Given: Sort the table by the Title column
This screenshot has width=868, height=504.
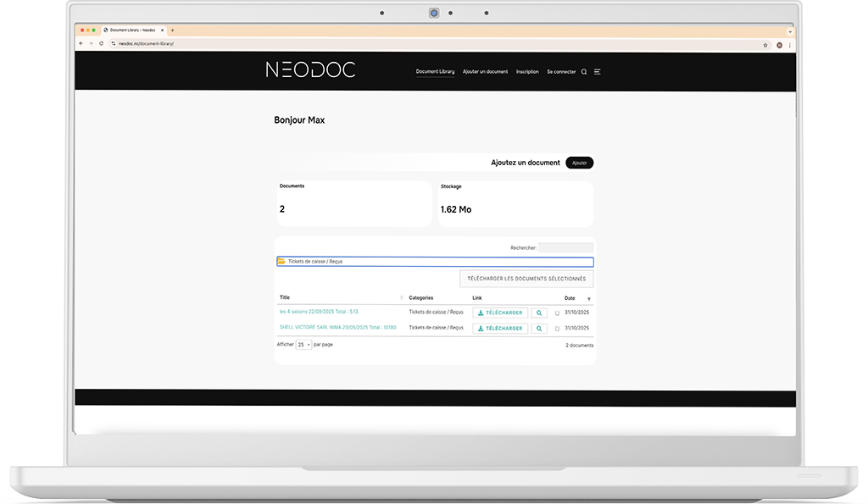Looking at the screenshot, I should pyautogui.click(x=339, y=298).
